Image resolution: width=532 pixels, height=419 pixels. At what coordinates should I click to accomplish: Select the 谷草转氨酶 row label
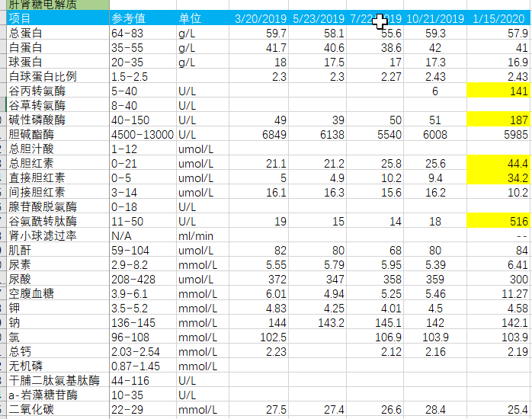37,105
